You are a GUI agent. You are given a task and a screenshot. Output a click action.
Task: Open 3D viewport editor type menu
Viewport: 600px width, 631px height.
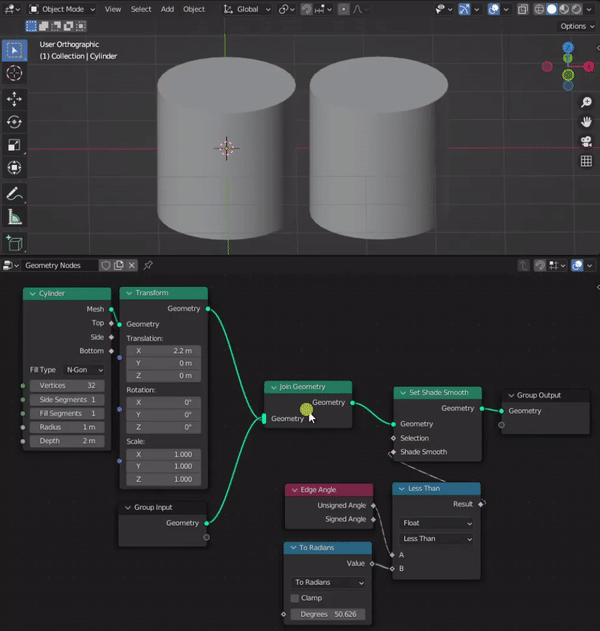[x=12, y=9]
